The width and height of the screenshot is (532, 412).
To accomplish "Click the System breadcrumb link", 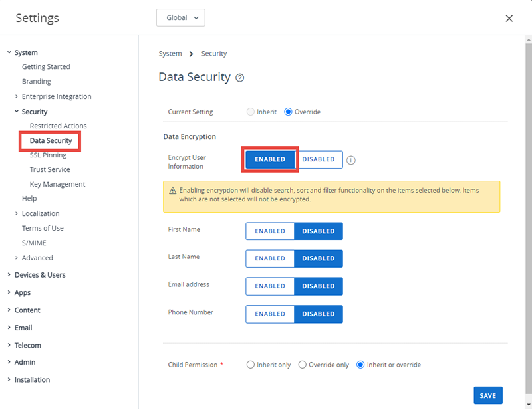I will click(x=170, y=54).
